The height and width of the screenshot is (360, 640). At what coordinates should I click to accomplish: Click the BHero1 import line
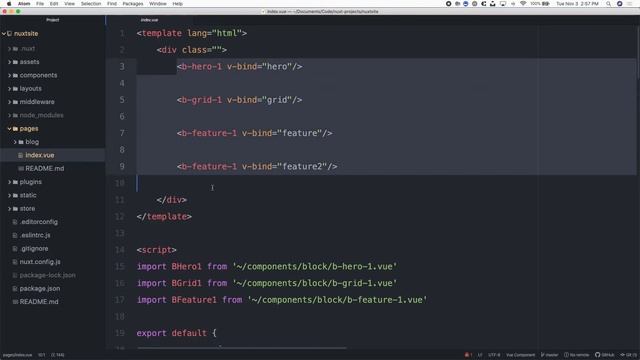267,267
